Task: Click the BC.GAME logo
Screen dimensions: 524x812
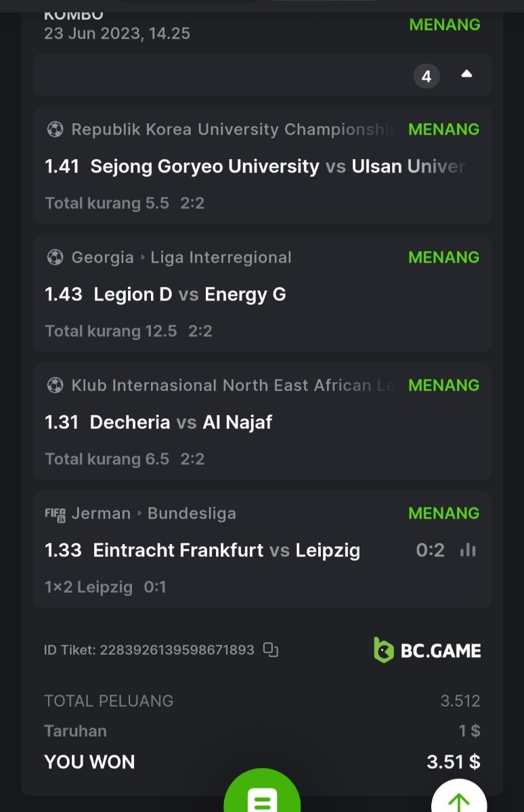Action: [427, 650]
